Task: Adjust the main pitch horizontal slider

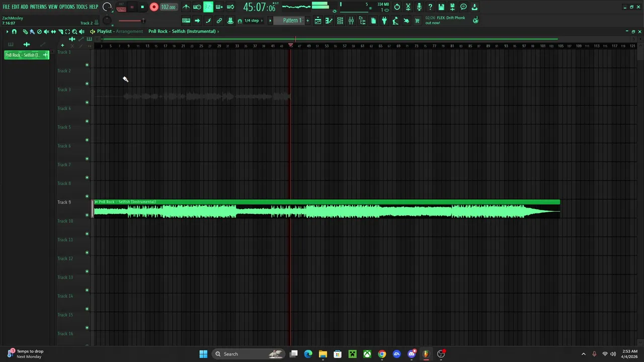Action: pyautogui.click(x=132, y=21)
